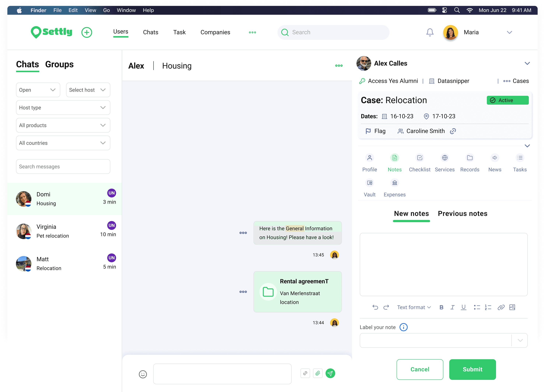Open the emoji picker smiley icon
Screen dimensions: 545x392
pyautogui.click(x=143, y=374)
